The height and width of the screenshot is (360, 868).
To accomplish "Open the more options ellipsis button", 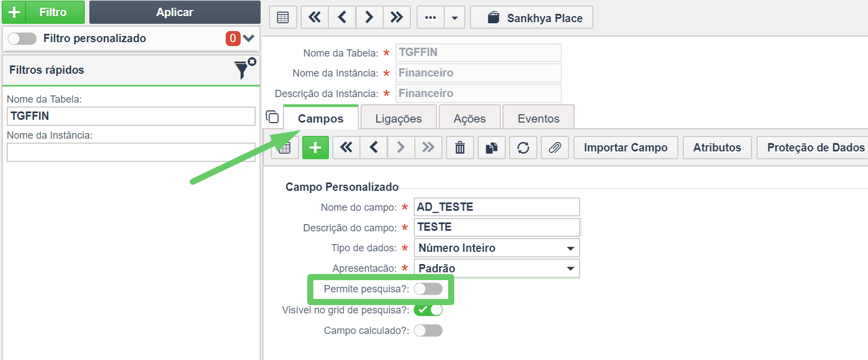I will (x=430, y=18).
